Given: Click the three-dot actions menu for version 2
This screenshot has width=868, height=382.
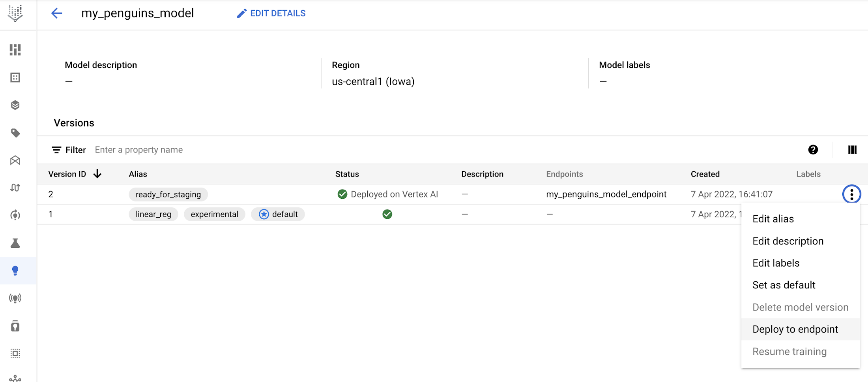Looking at the screenshot, I should (851, 194).
